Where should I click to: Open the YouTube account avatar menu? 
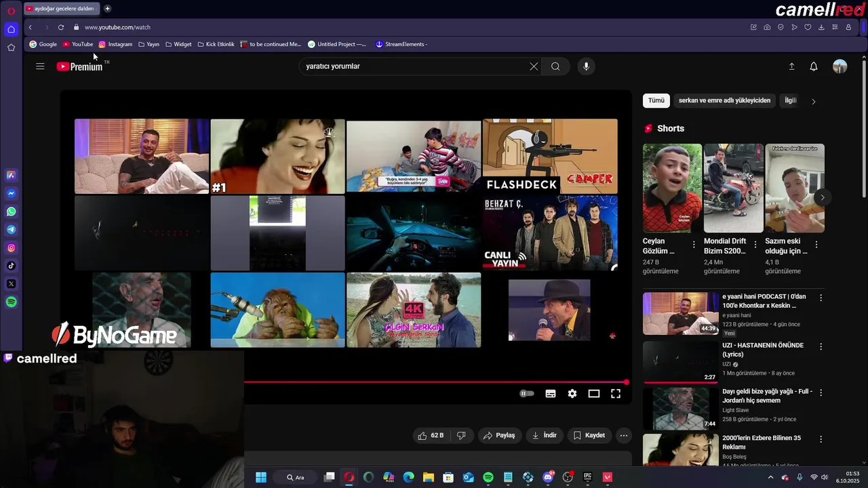840,66
